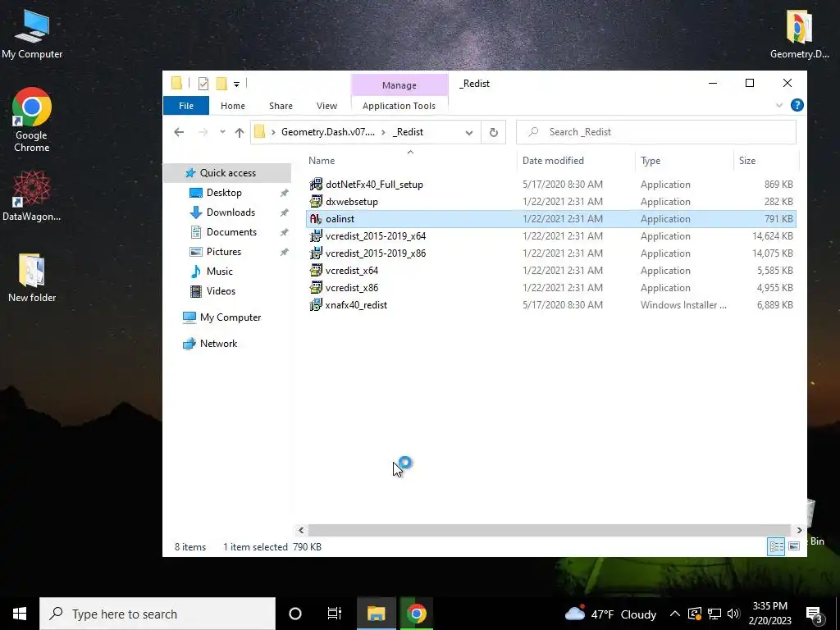
Task: Click the _Redist breadcrumb segment
Action: 408,132
